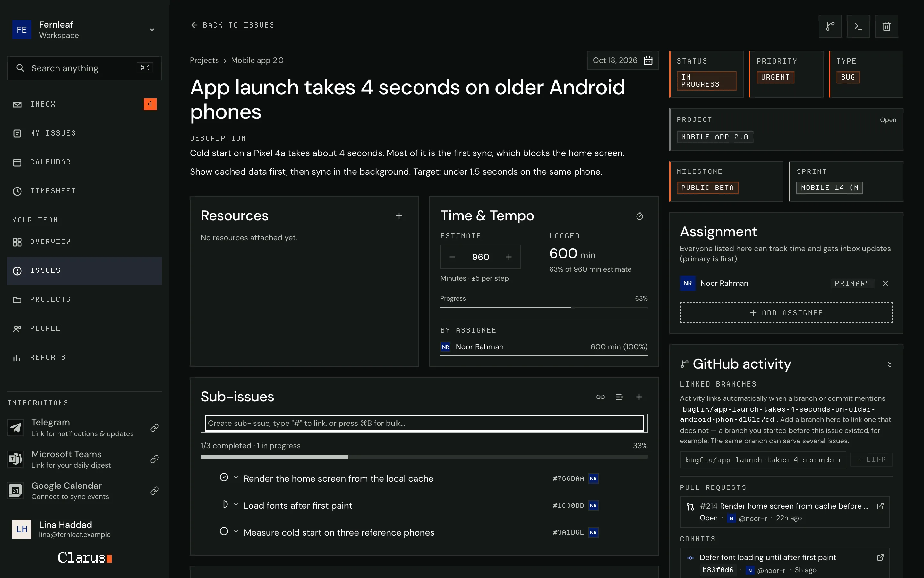The width and height of the screenshot is (924, 578).
Task: Open the Mobile app 2.0 breadcrumb
Action: click(x=257, y=60)
